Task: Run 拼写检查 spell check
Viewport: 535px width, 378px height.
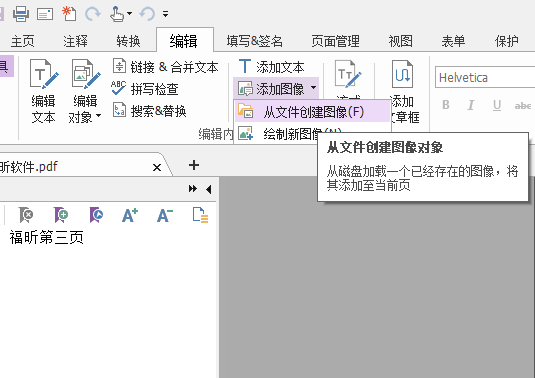Action: point(145,89)
